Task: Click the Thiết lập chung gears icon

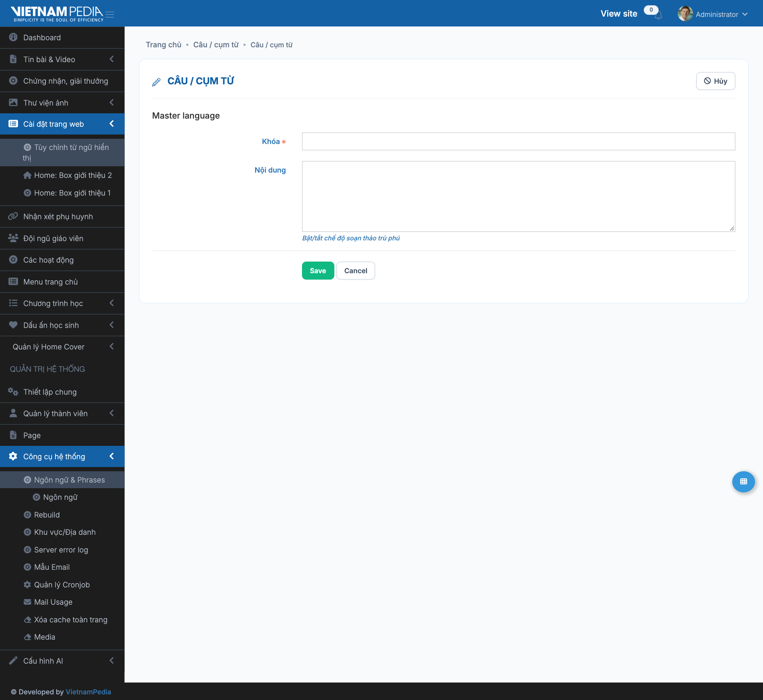Action: [13, 392]
